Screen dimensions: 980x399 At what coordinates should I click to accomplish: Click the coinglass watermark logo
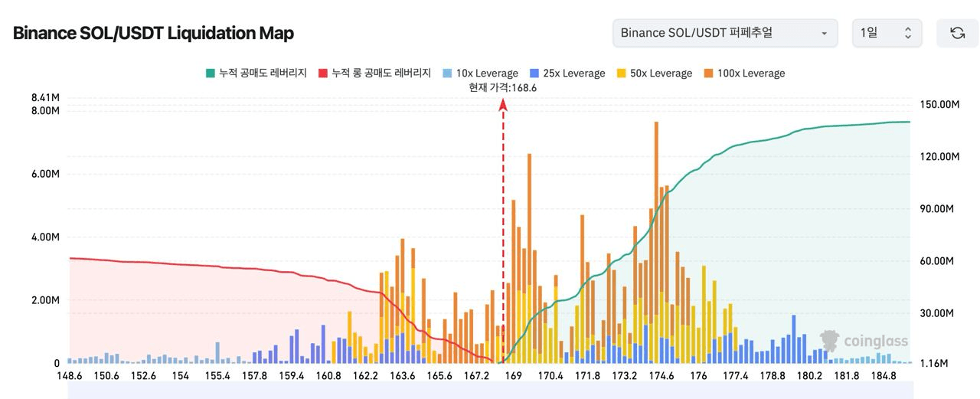click(864, 341)
